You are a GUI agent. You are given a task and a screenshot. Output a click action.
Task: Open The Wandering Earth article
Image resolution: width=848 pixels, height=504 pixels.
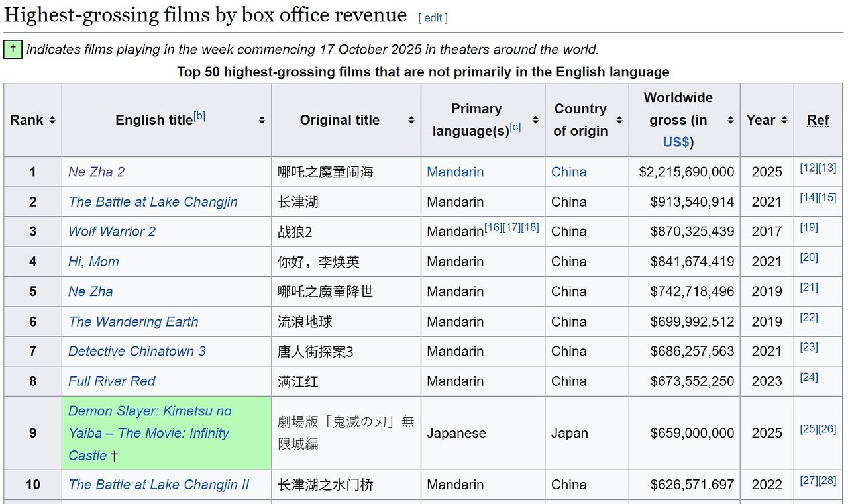[133, 321]
